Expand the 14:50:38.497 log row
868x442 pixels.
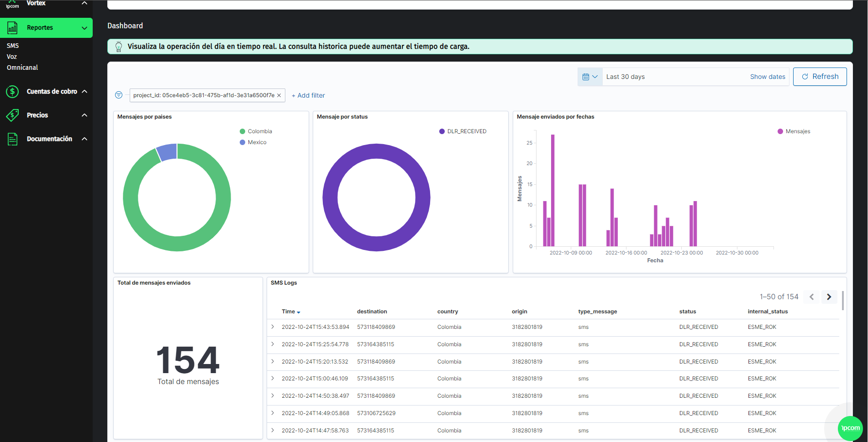273,395
